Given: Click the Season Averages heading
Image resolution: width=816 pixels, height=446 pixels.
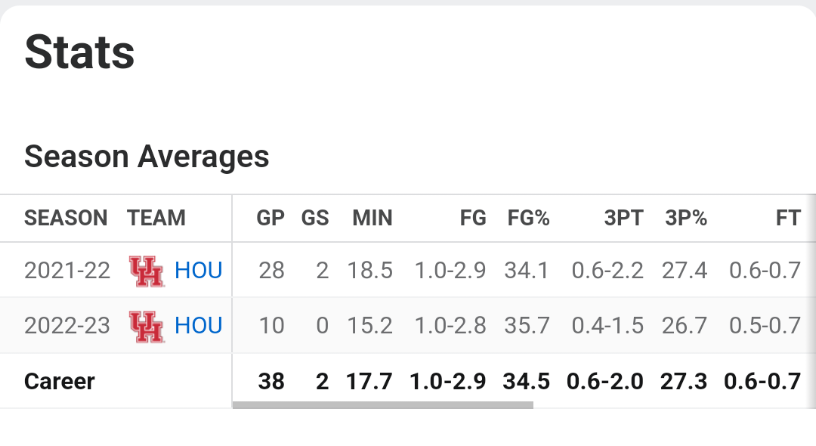Looking at the screenshot, I should [146, 156].
